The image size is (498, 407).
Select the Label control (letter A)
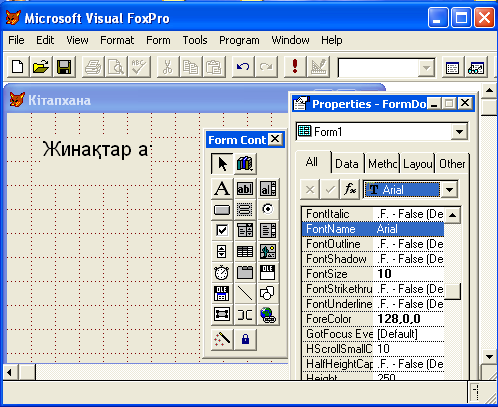(x=222, y=188)
